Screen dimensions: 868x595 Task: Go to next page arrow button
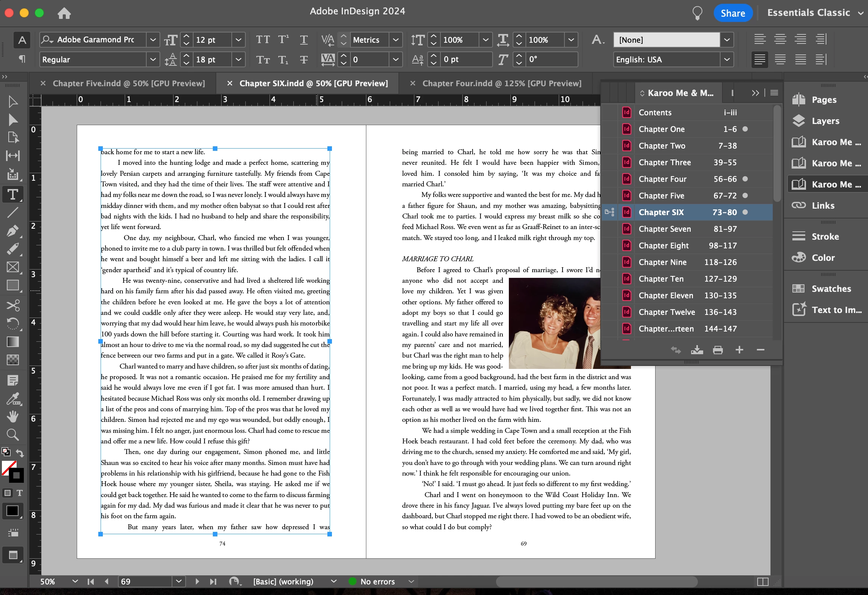(197, 581)
